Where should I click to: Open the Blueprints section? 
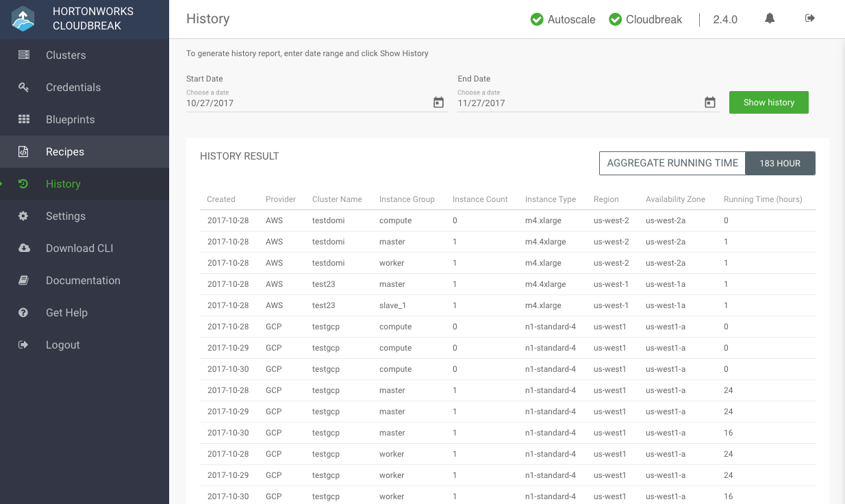click(84, 119)
